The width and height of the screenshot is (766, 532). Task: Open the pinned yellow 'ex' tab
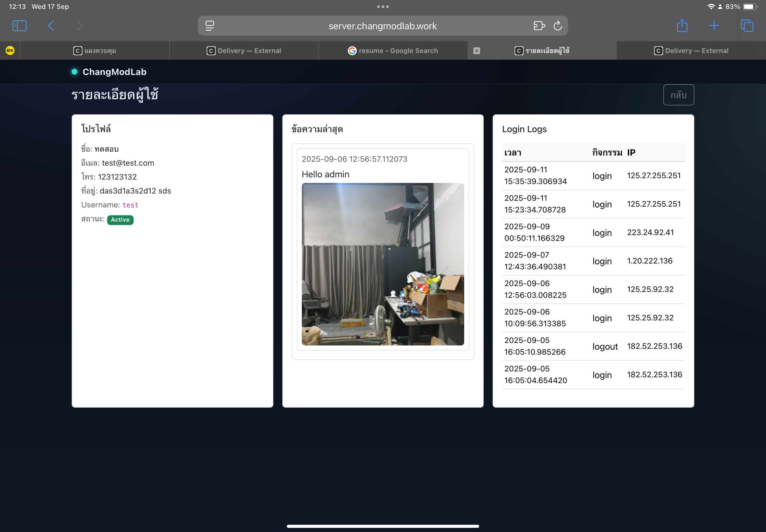(x=10, y=51)
